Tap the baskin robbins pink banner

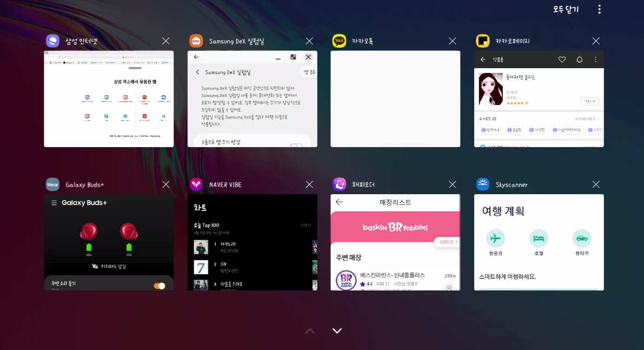pos(395,227)
